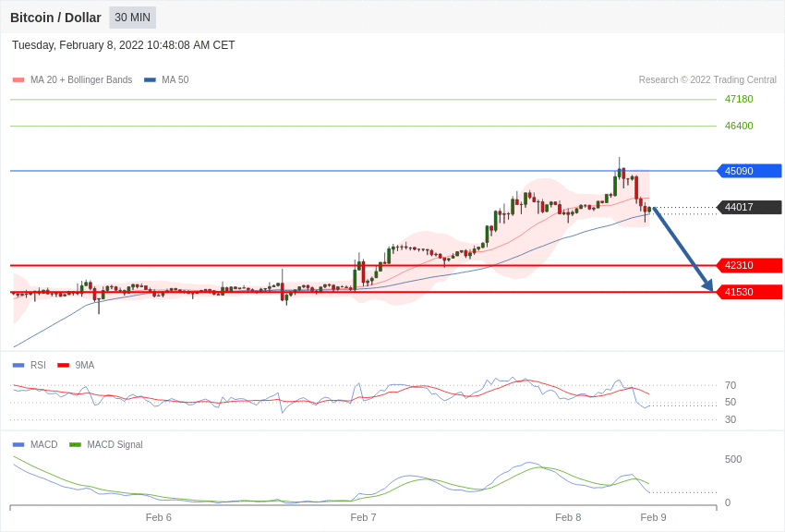Click the RSI 70 overbought level label
Viewport: 785px width, 532px height.
(731, 385)
